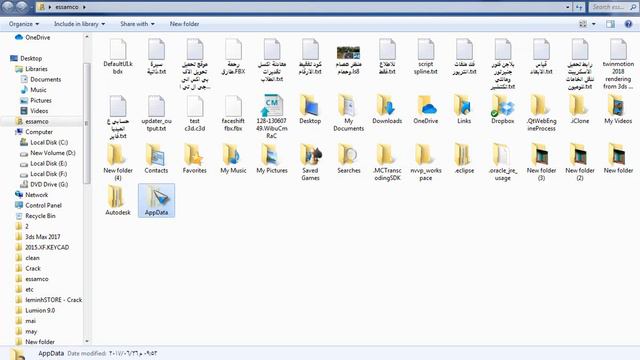Viewport: 640px width, 360px height.
Task: Change the view icon button
Action: (583, 24)
